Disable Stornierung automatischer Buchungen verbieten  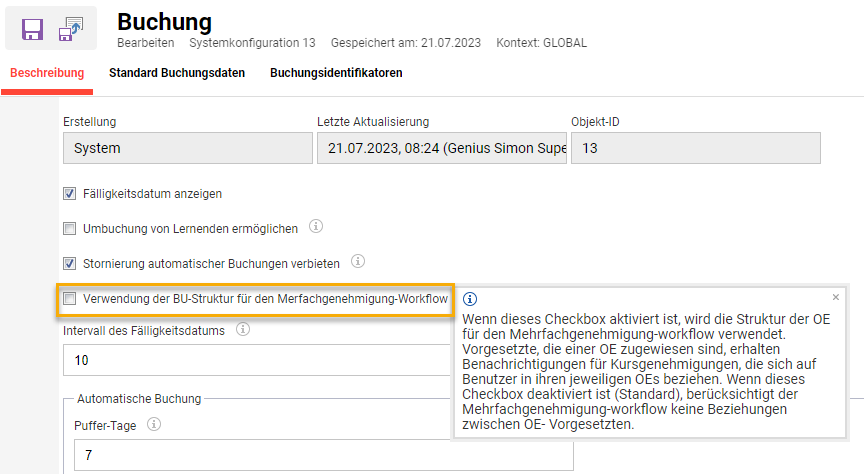click(x=70, y=264)
